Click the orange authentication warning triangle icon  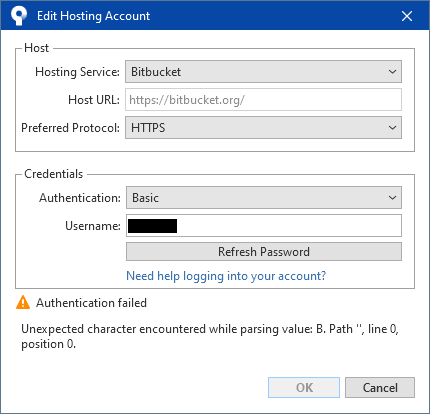coord(23,302)
